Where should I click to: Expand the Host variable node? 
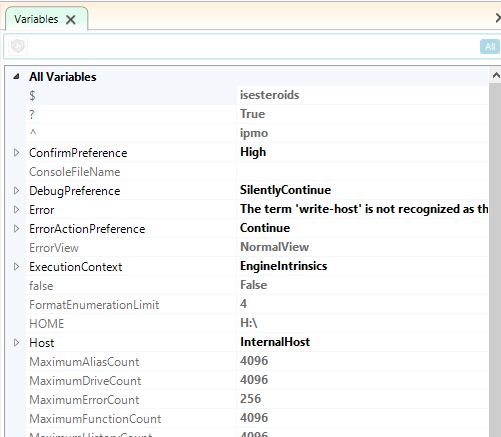[16, 343]
